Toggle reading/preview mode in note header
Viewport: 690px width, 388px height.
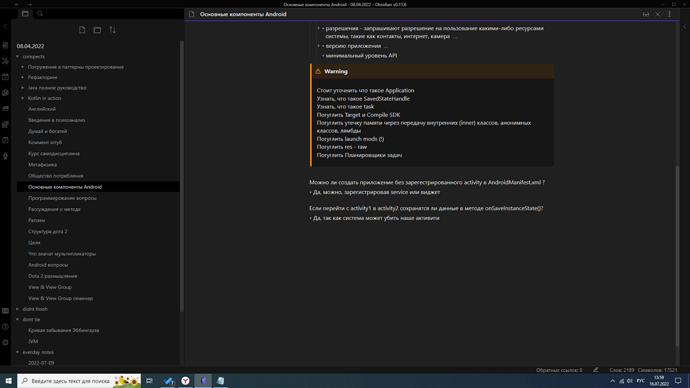click(x=646, y=15)
